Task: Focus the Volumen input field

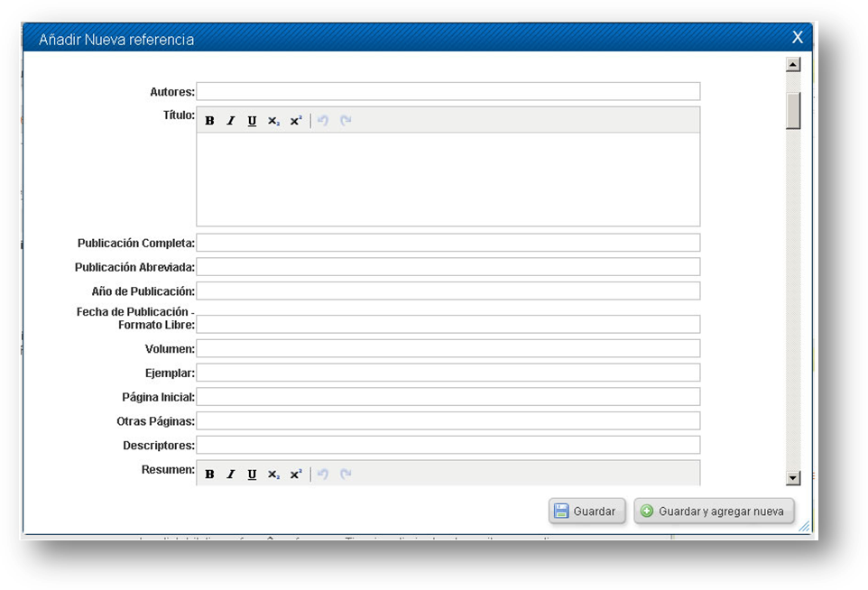Action: click(448, 348)
